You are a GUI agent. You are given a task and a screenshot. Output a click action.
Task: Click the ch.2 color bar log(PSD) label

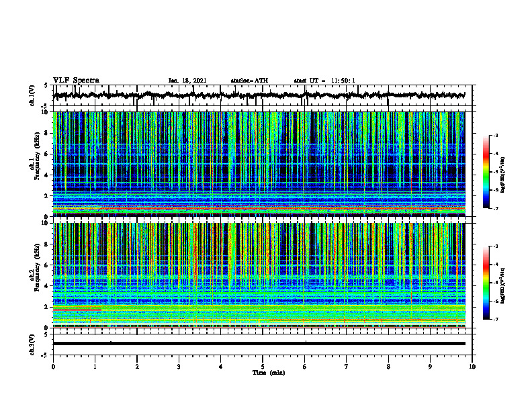[x=503, y=285]
